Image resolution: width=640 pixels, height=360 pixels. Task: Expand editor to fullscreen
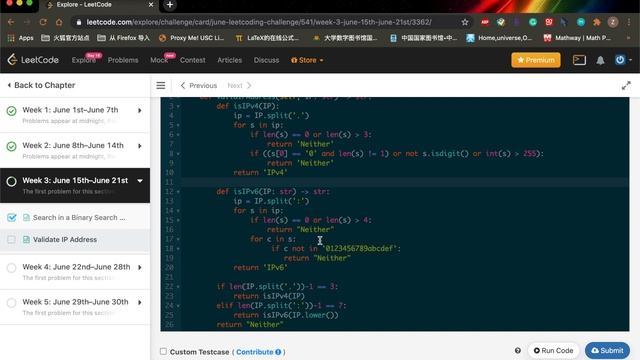[626, 86]
